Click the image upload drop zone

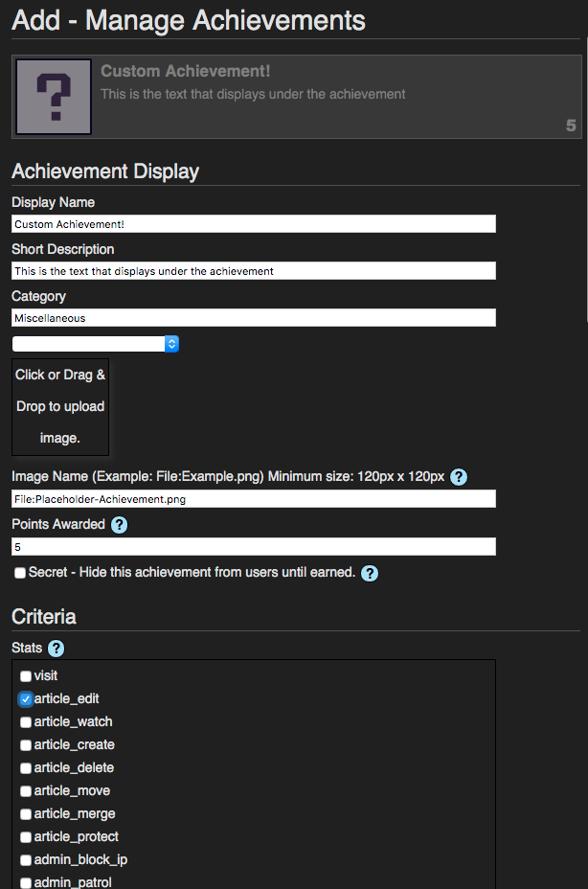60,407
